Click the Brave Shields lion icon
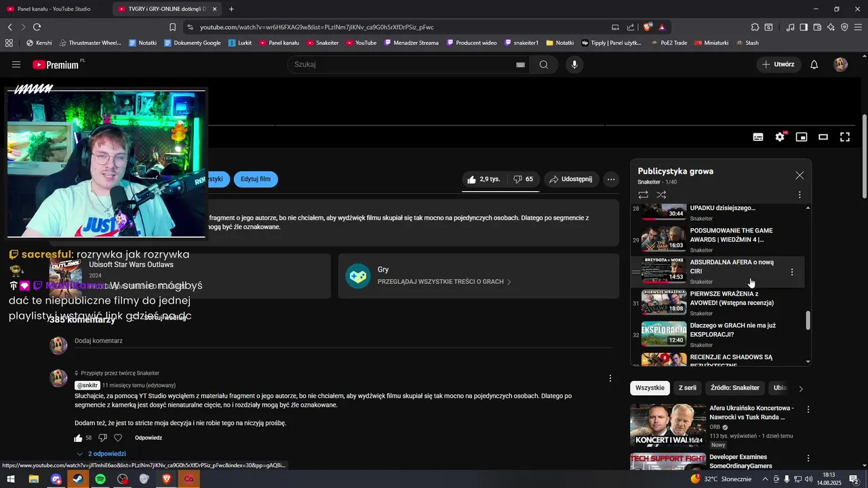 pos(648,27)
